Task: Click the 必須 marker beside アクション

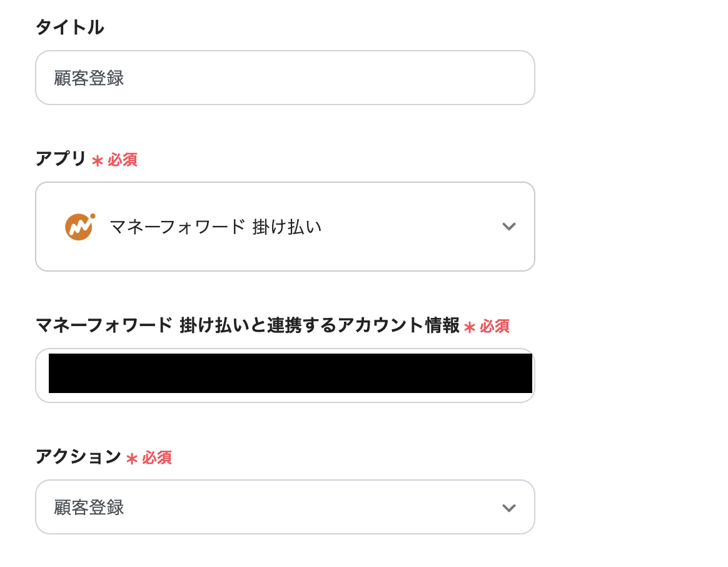Action: [x=156, y=458]
